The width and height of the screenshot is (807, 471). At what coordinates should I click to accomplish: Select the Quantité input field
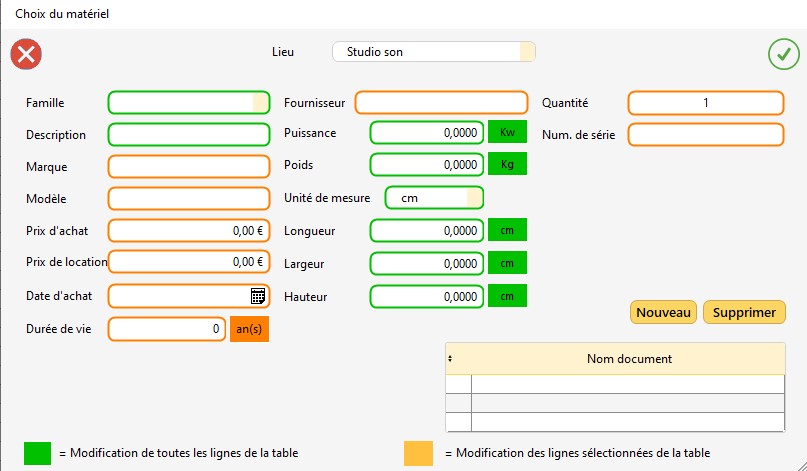(705, 103)
